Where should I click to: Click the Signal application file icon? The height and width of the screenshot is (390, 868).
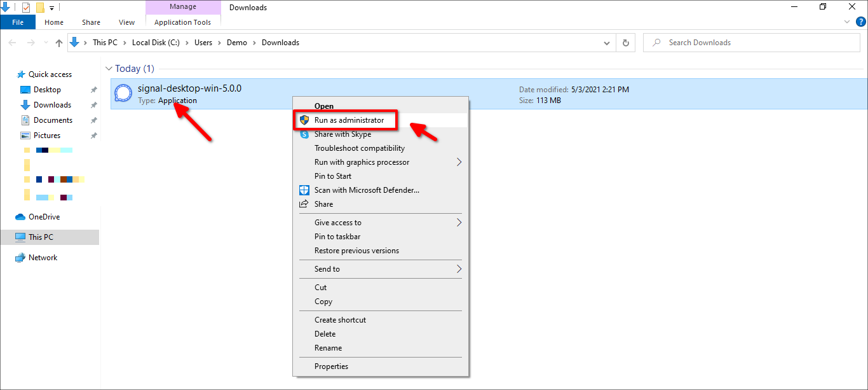[122, 94]
